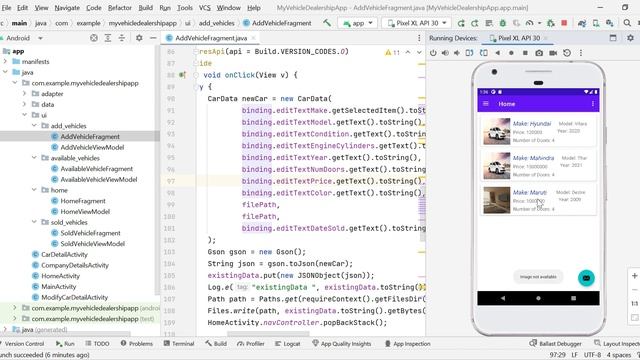
Task: Expand the data package
Action: 24,104
